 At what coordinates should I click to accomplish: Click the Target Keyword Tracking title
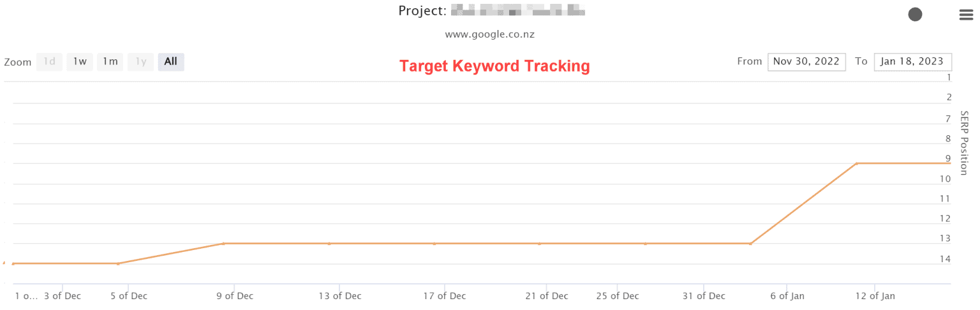494,66
